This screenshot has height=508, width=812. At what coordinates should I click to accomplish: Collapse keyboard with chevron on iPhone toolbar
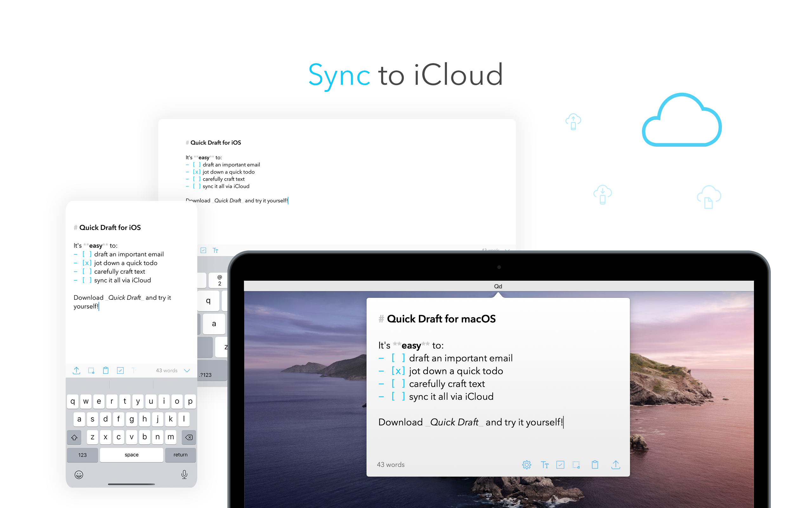tap(187, 370)
